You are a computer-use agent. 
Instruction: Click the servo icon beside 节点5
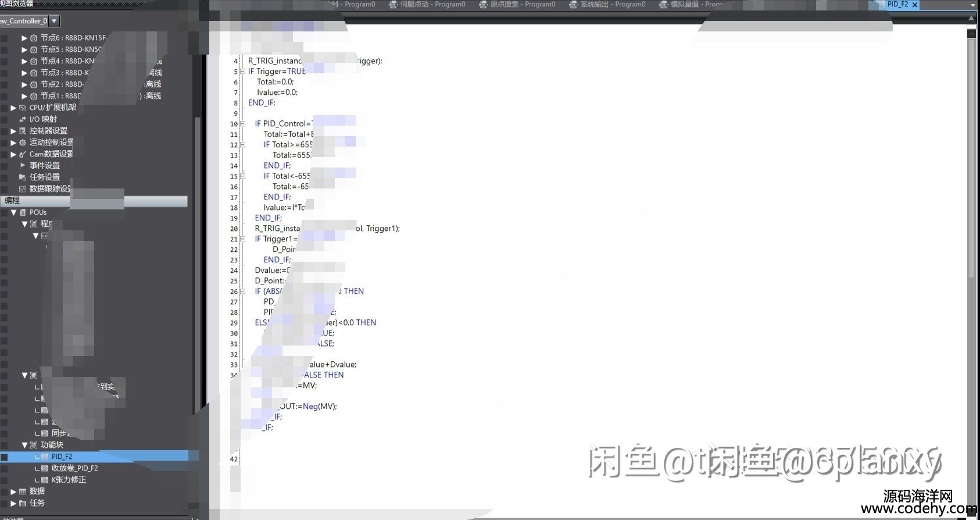coord(34,49)
